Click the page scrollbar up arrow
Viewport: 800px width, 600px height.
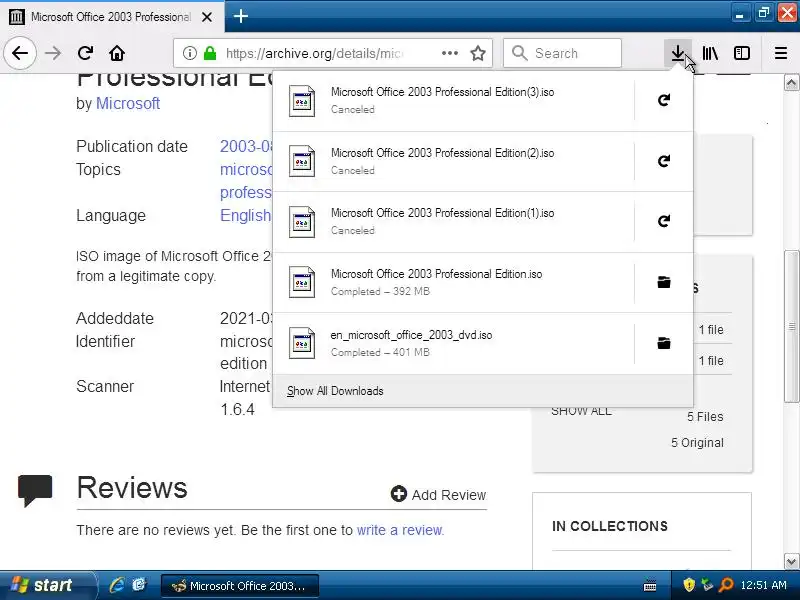coord(791,83)
